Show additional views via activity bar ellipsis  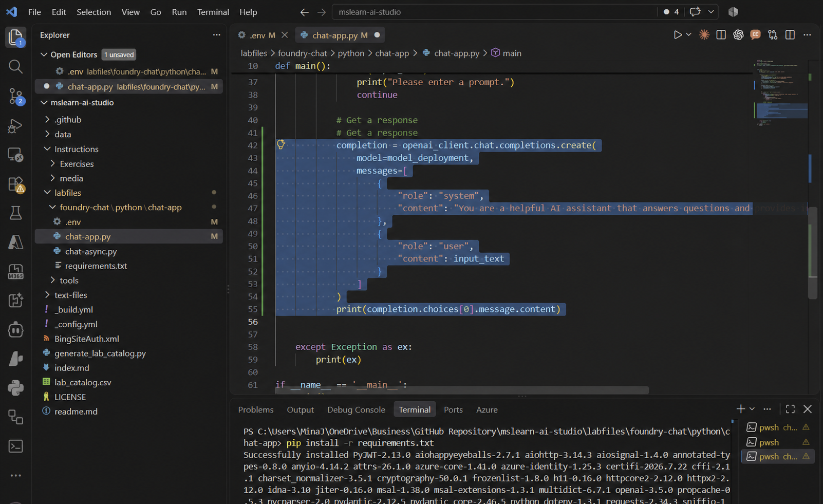click(x=15, y=475)
